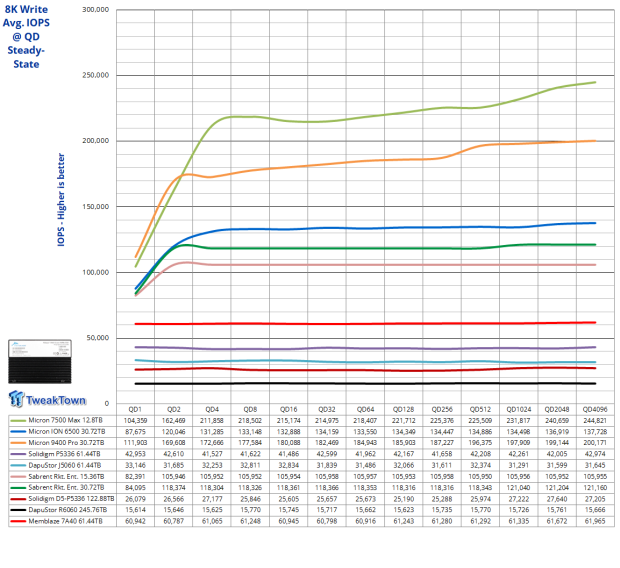620x568 pixels.
Task: Click the QD256 column header
Action: tap(442, 409)
